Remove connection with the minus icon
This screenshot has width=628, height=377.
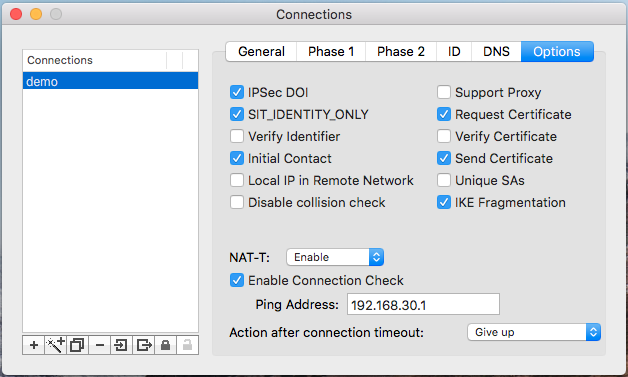coord(100,345)
